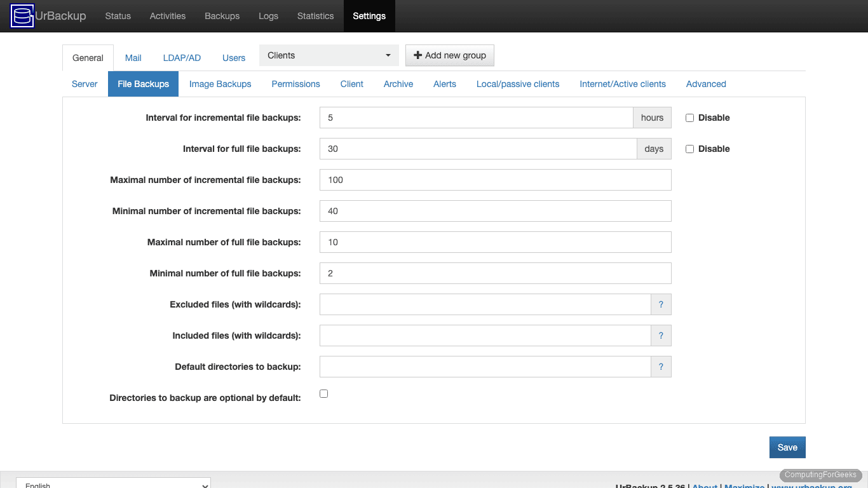This screenshot has width=868, height=488.
Task: Open the Statistics page
Action: (x=315, y=16)
